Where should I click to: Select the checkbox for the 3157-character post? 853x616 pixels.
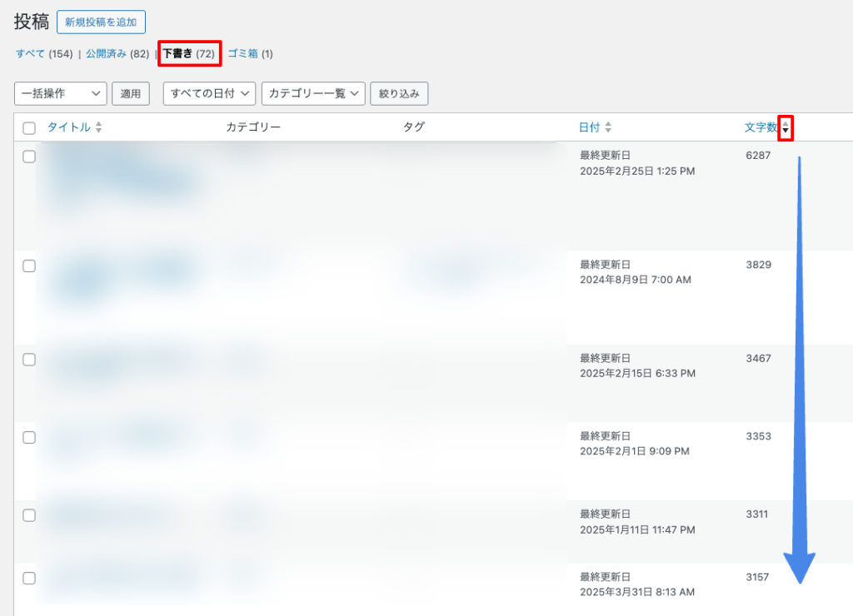click(x=29, y=578)
